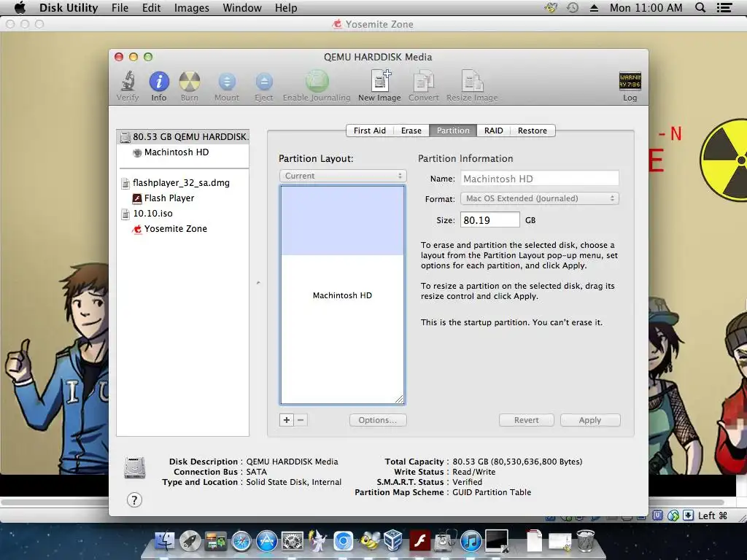Click the Enable Journaling toolbar icon
The width and height of the screenshot is (747, 560).
pyautogui.click(x=317, y=86)
